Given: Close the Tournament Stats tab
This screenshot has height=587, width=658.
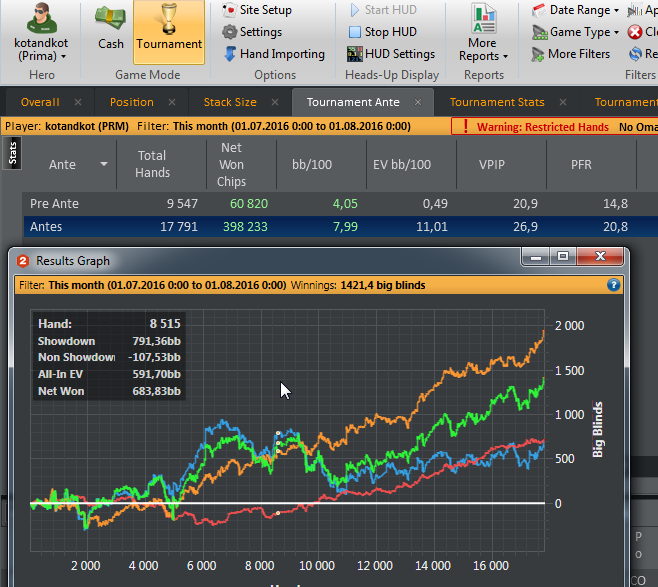Looking at the screenshot, I should point(563,102).
